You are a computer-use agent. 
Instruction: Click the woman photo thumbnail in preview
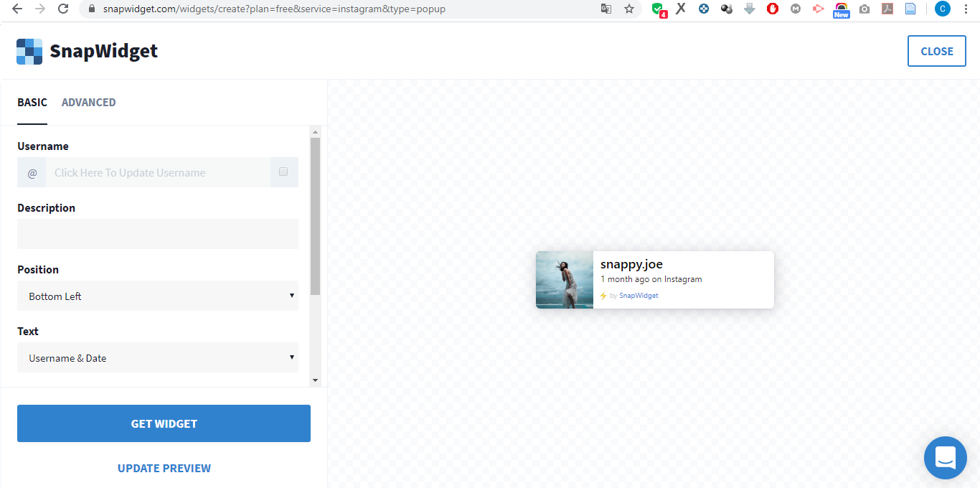pos(565,280)
